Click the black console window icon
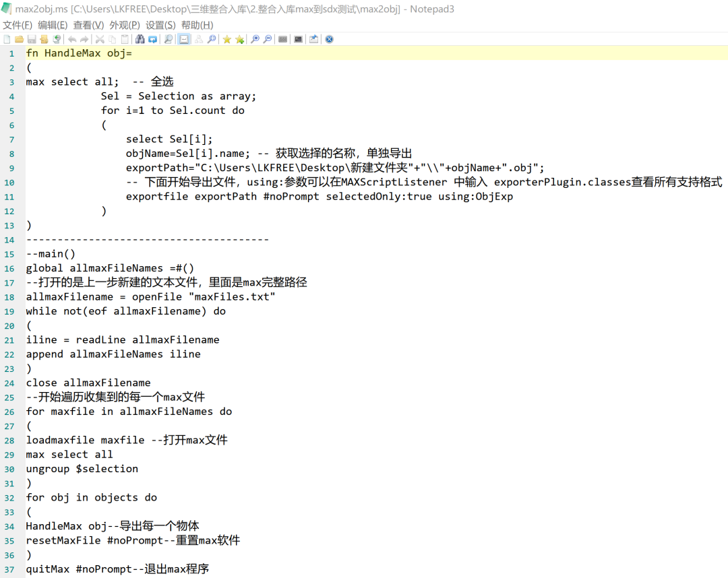 coord(299,40)
